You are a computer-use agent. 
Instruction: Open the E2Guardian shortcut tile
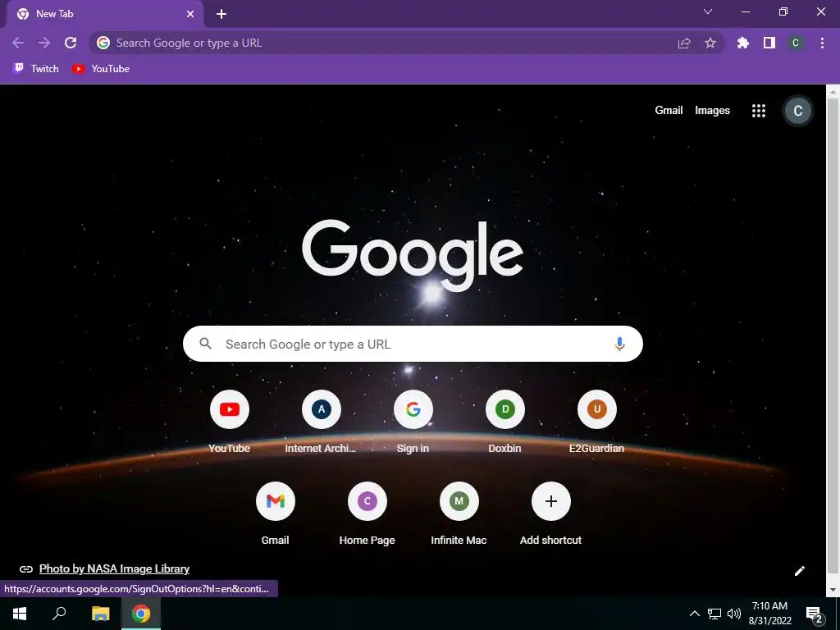point(597,422)
